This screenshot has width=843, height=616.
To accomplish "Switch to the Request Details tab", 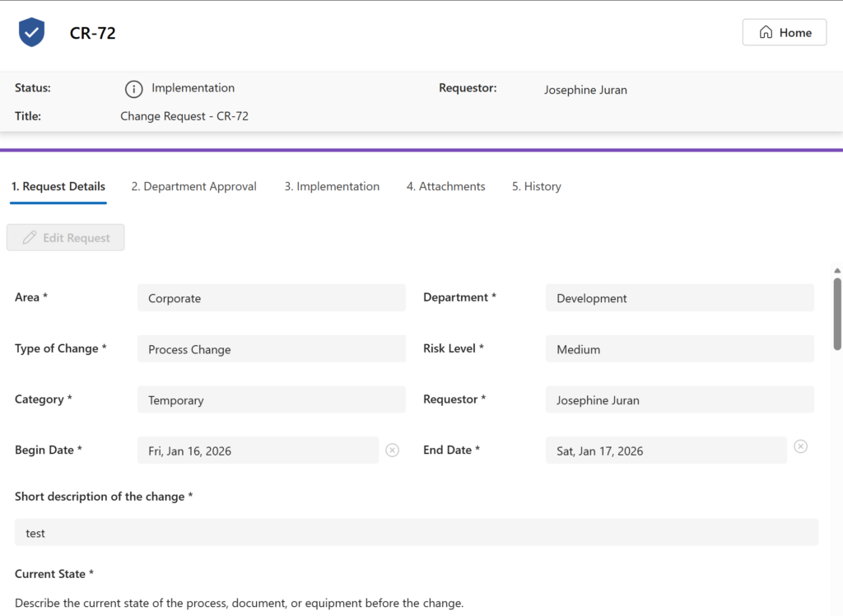I will (58, 187).
